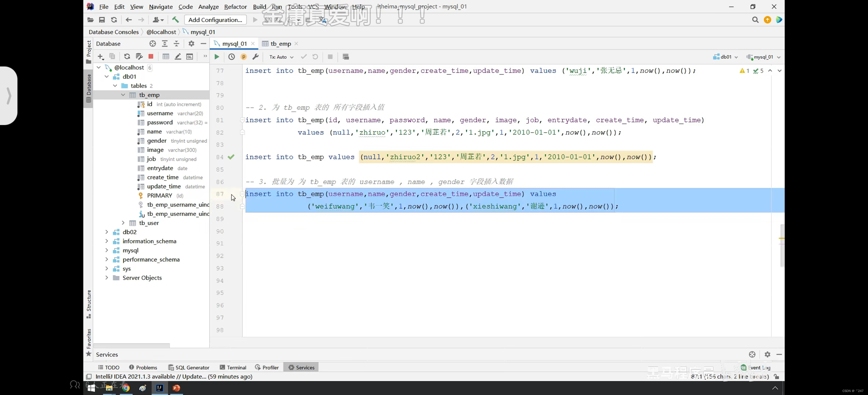This screenshot has height=395, width=868.
Task: Click Save All disk icon
Action: 102,19
